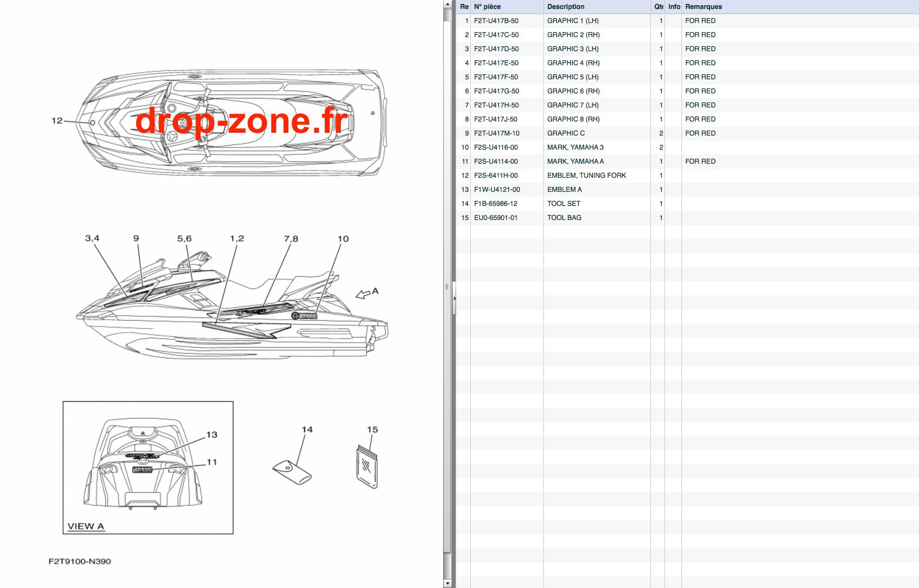Sort by N° pièce column header
The image size is (919, 588).
coord(507,7)
